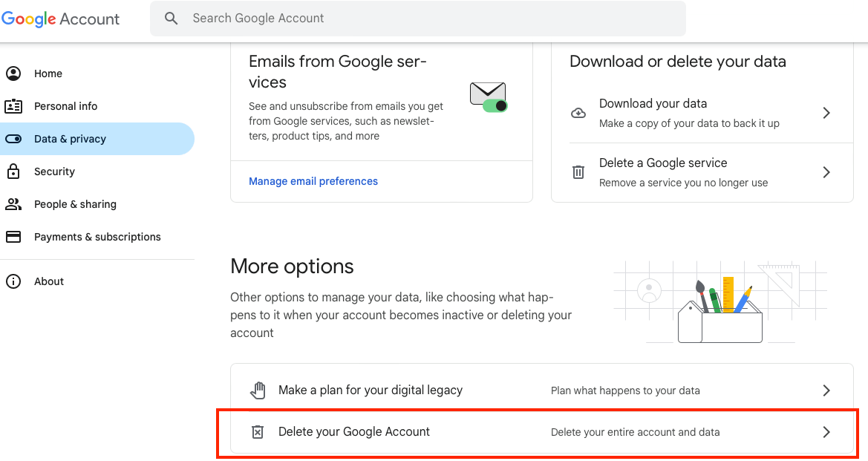Expand Delete a Google service chevron
This screenshot has width=868, height=461.
pyautogui.click(x=826, y=172)
